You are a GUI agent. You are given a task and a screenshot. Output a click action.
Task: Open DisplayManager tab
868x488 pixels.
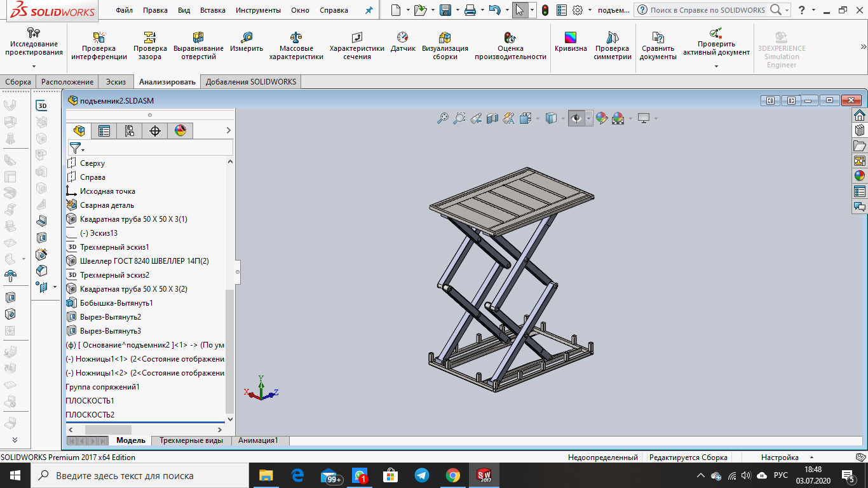coord(180,131)
